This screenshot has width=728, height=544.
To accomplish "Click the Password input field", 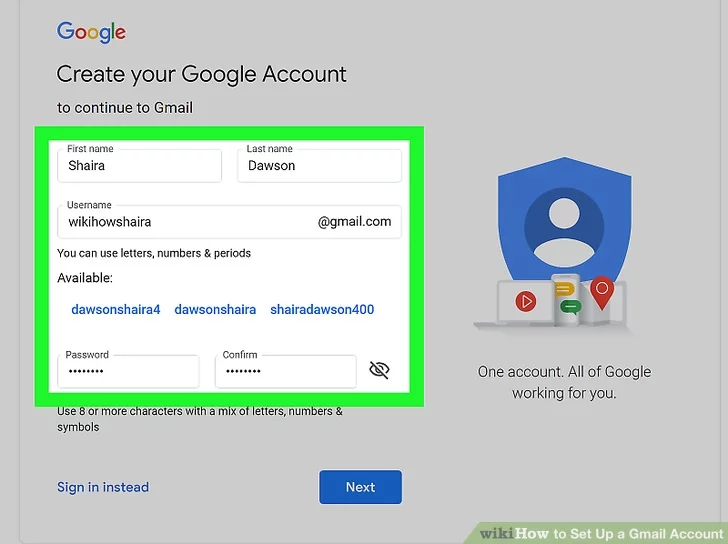I will point(128,371).
